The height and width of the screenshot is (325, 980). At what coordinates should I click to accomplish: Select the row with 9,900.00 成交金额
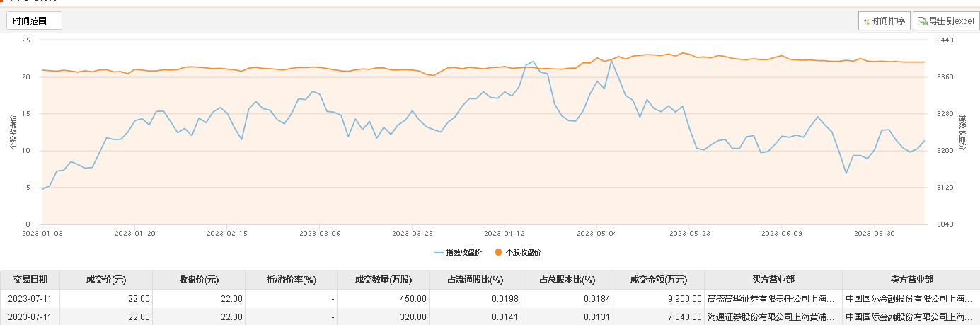tap(490, 299)
